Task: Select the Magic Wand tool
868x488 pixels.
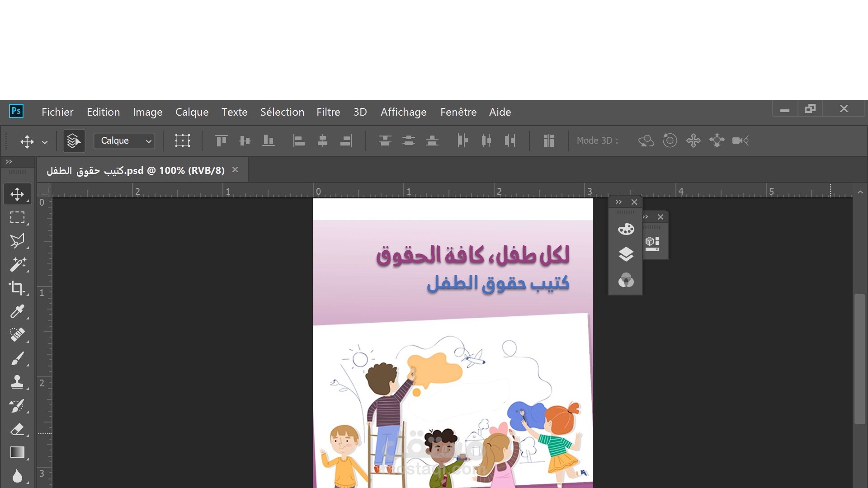Action: (17, 264)
